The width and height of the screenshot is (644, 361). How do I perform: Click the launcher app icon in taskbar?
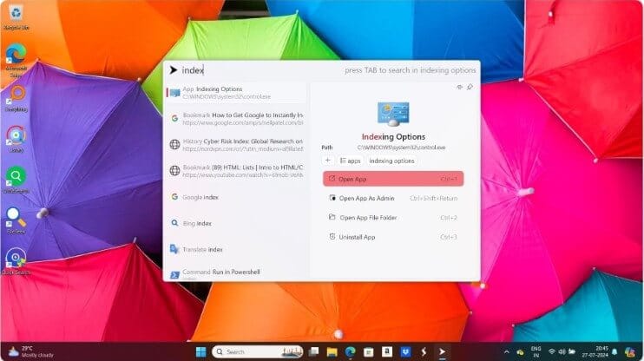coord(442,352)
